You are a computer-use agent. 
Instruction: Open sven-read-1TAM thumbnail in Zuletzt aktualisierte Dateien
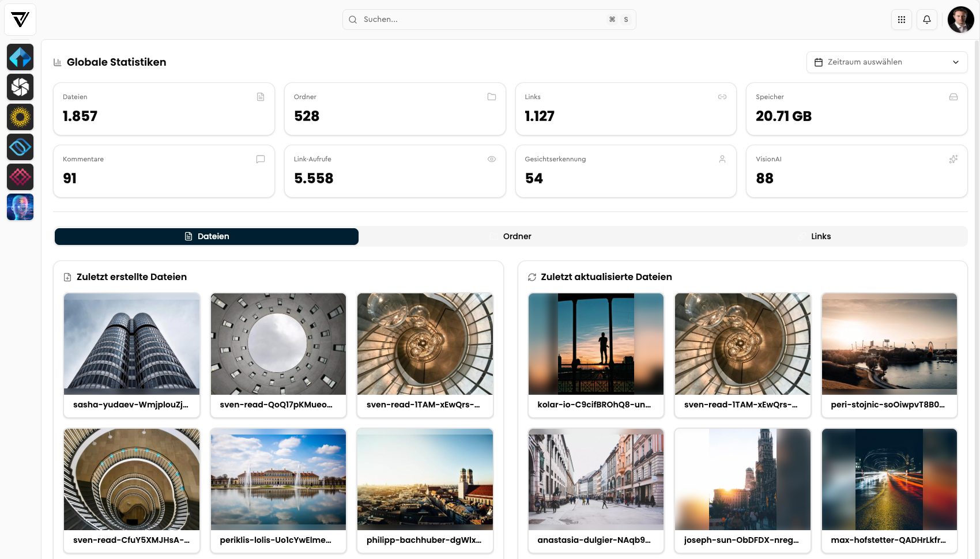click(x=742, y=344)
